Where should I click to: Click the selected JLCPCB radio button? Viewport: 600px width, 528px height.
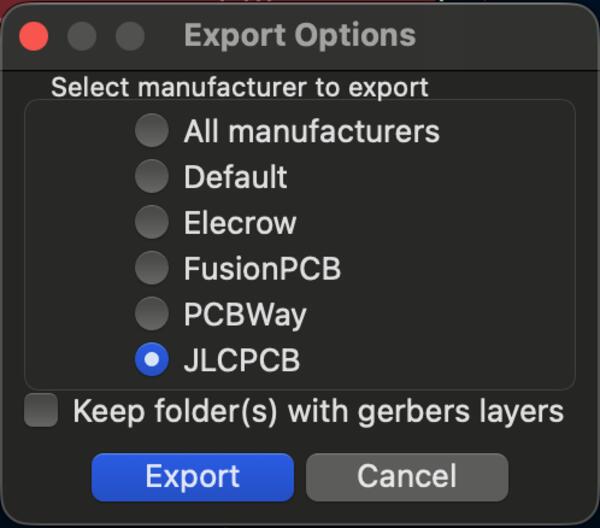point(152,360)
